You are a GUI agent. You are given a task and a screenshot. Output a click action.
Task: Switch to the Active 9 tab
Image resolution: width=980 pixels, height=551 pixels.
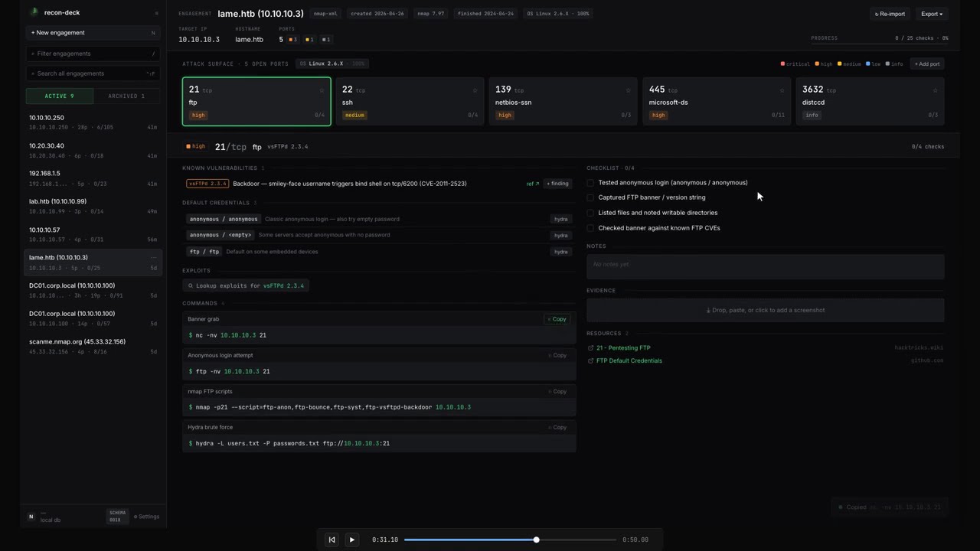pyautogui.click(x=59, y=96)
